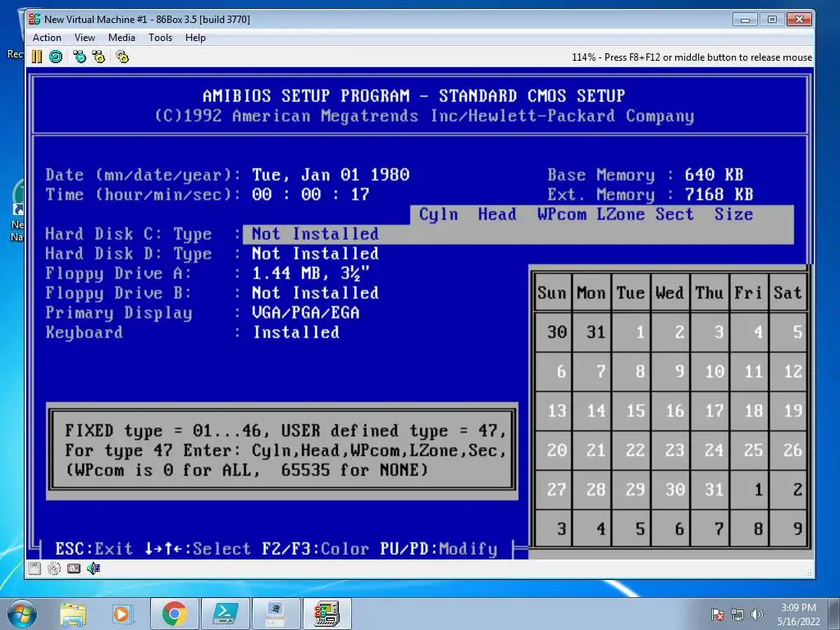Switch to Chrome in the taskbar
This screenshot has width=840, height=630.
pos(174,614)
